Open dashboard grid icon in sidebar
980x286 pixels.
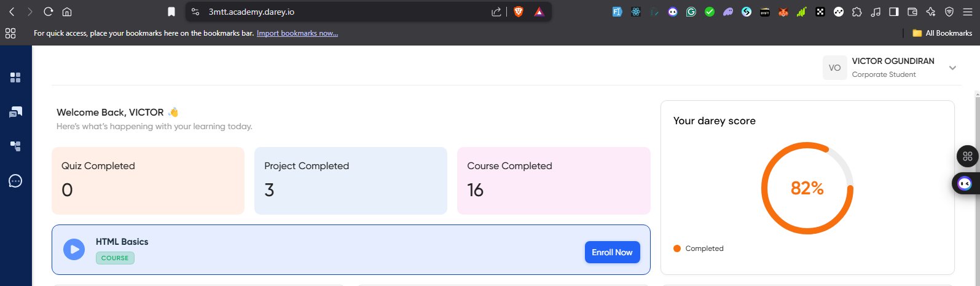pos(15,77)
